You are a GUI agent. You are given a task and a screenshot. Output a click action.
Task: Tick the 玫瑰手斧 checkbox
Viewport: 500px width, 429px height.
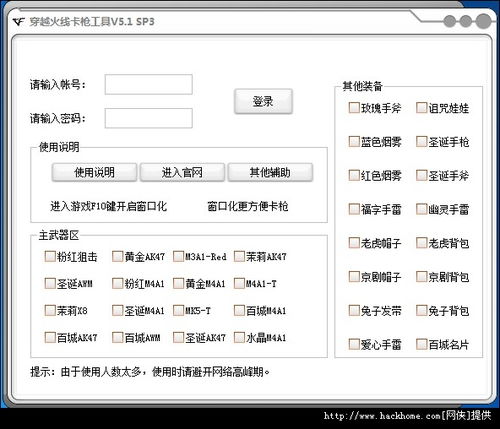[354, 108]
